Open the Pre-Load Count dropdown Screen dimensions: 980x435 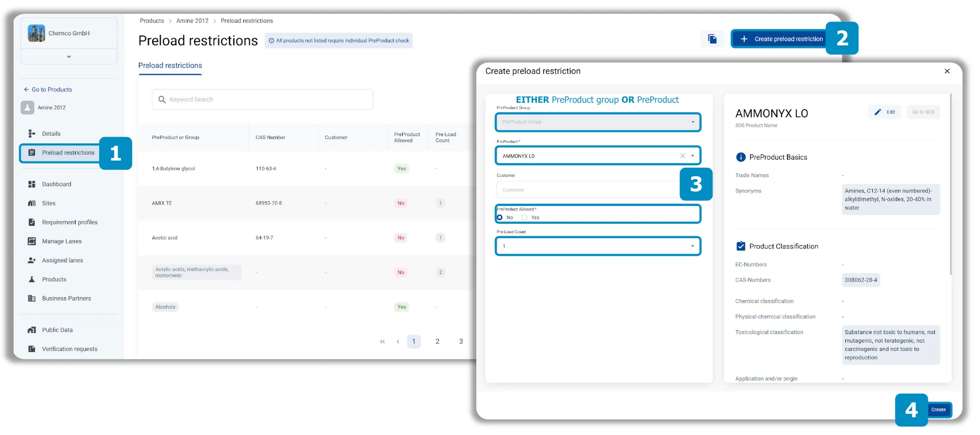click(598, 246)
